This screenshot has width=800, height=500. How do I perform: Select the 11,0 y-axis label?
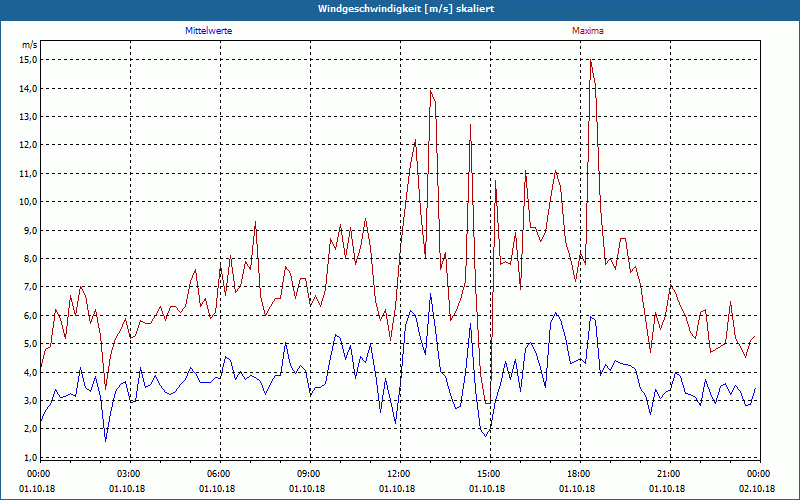pos(29,173)
